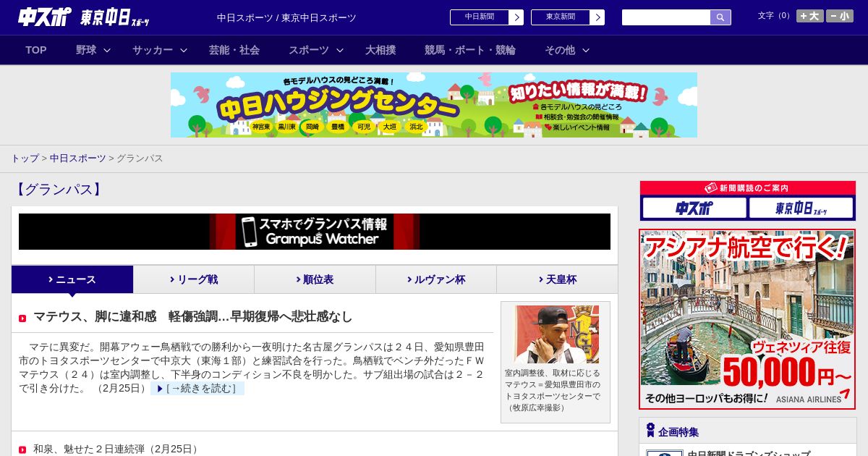Screen dimensions: 868x456
Task: Click the red bullet icon beside マテウス headline
Action: pyautogui.click(x=22, y=318)
